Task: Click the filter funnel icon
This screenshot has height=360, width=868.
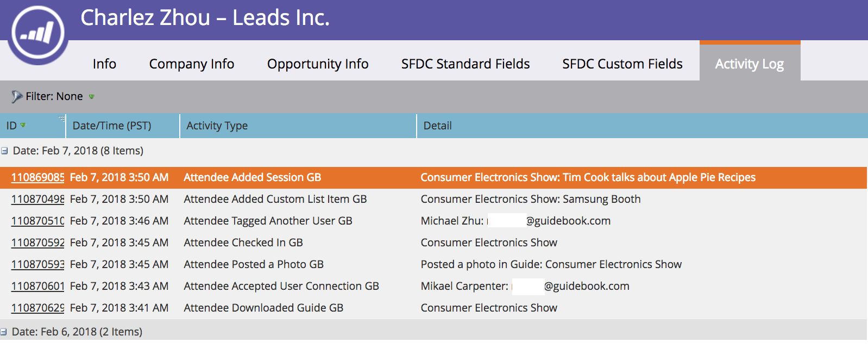Action: pos(17,97)
